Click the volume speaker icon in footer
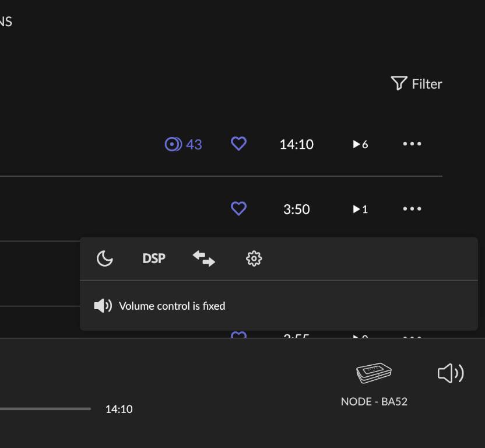 pos(451,373)
